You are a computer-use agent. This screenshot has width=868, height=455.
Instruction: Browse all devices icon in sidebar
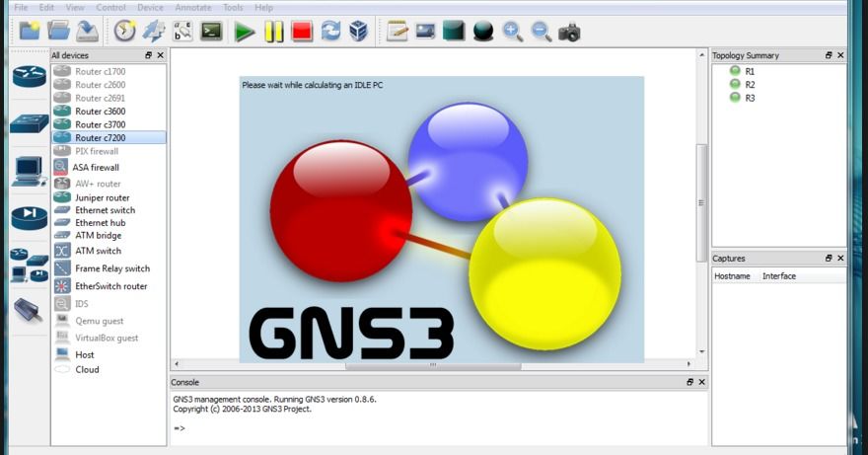(30, 265)
